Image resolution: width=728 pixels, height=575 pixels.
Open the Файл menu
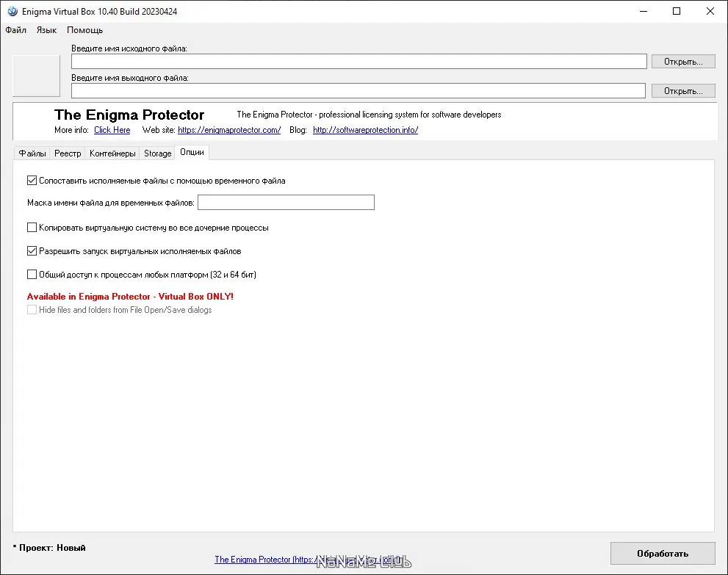coord(15,30)
